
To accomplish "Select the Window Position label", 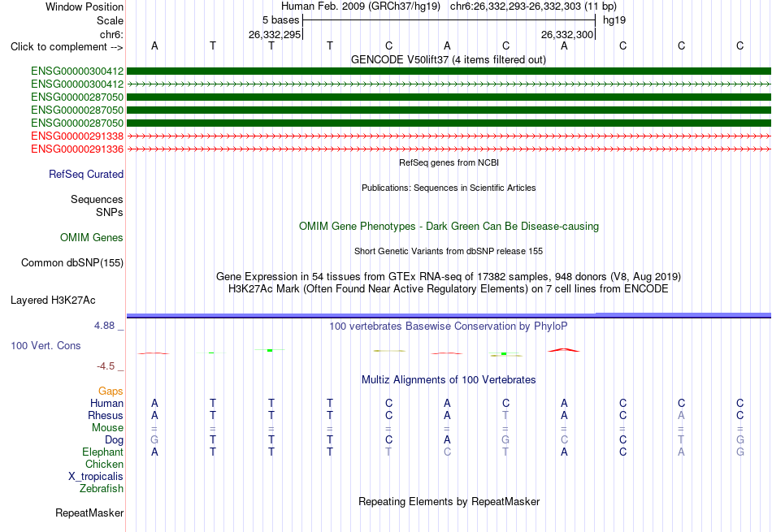I will [x=85, y=6].
